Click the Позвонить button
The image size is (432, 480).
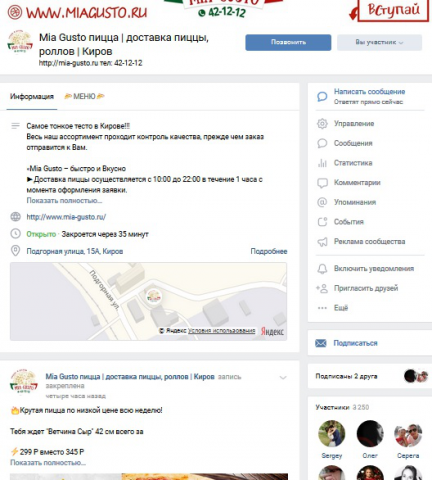coord(288,42)
